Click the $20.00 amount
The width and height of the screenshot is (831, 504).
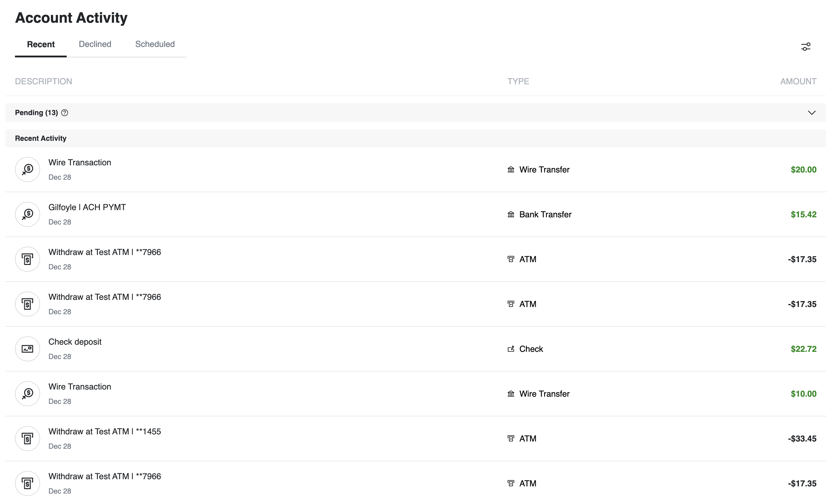[x=803, y=169]
